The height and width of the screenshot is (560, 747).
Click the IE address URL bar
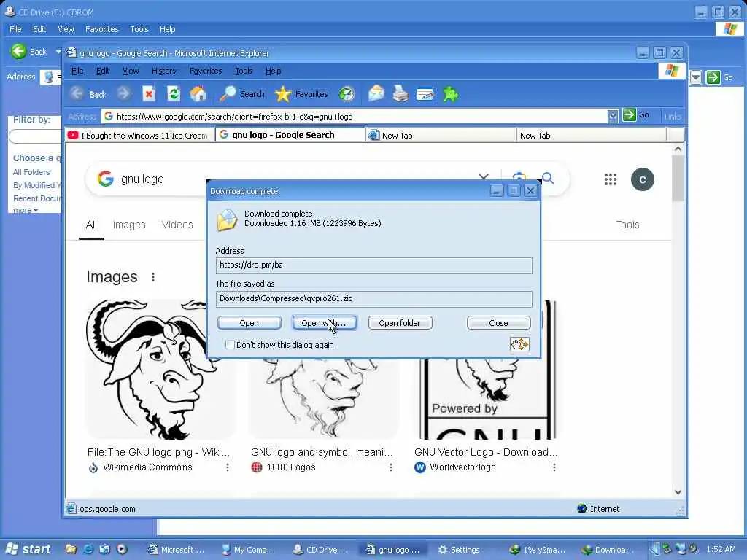(x=355, y=116)
